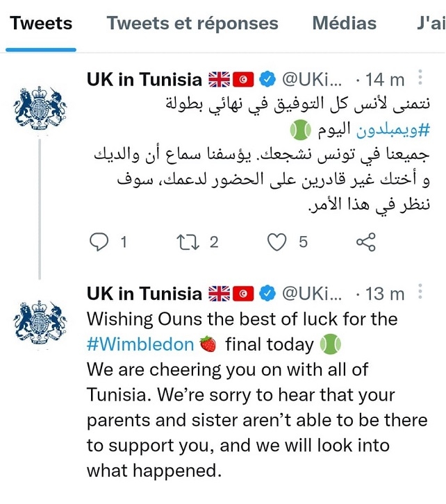Switch to the Tweets tab
The height and width of the screenshot is (504, 446).
[41, 23]
